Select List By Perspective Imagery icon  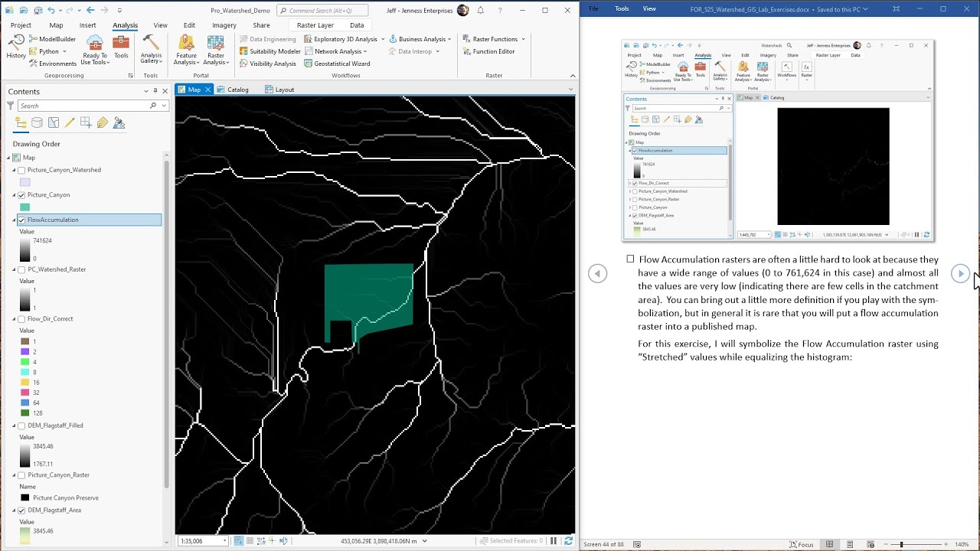119,122
